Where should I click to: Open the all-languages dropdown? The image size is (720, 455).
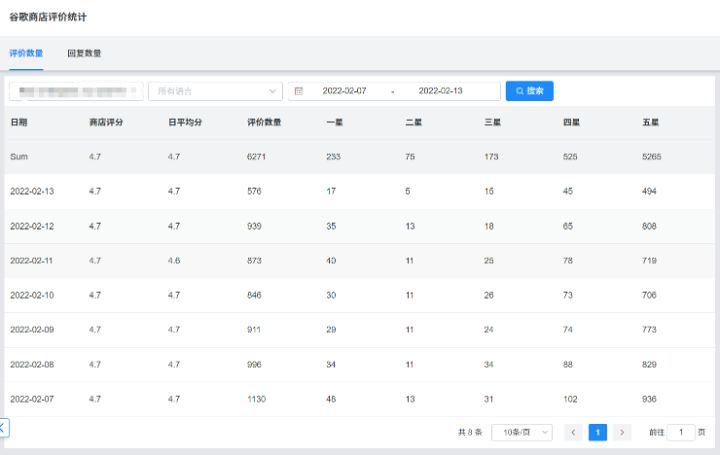coord(215,91)
